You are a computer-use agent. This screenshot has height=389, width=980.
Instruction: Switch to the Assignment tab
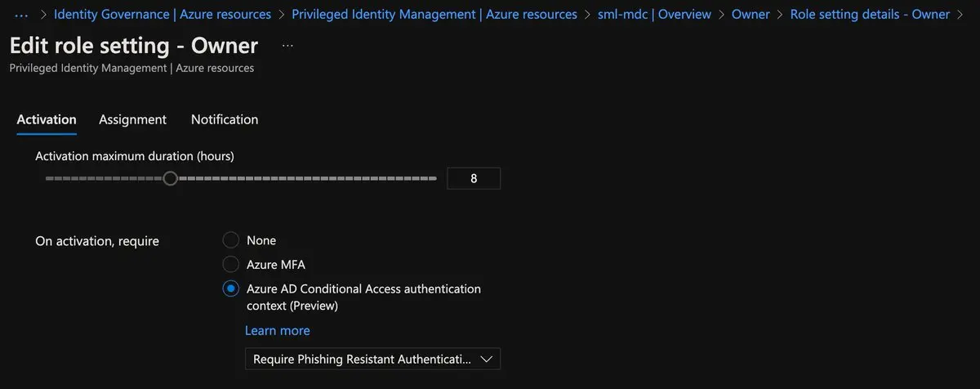coord(132,119)
